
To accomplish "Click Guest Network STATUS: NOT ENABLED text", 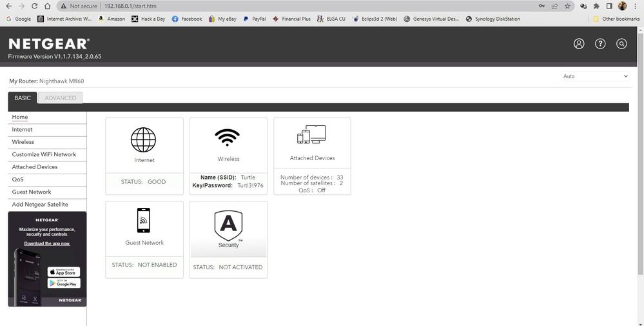I will [x=144, y=265].
